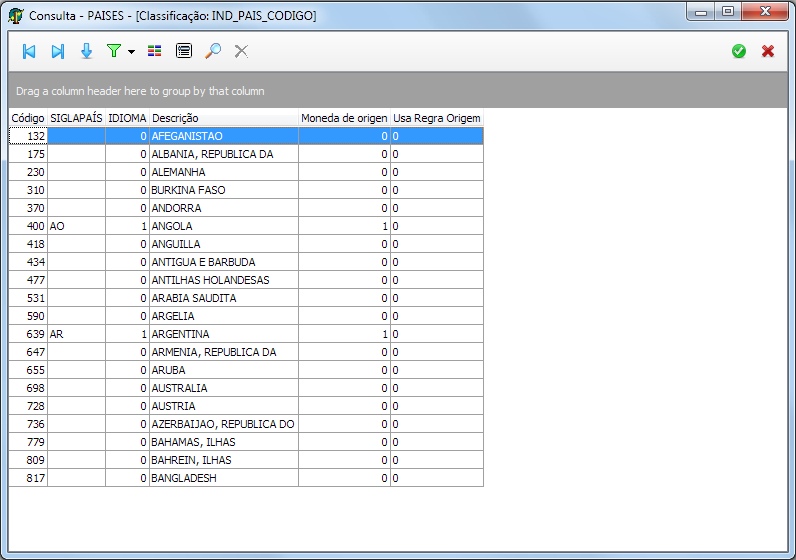Select the ARGENTINA row
Viewport: 796px width, 560px height.
tap(222, 334)
